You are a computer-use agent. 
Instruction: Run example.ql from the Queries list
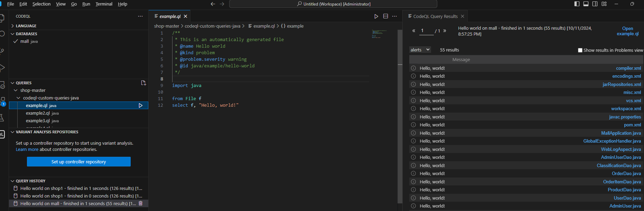[141, 106]
